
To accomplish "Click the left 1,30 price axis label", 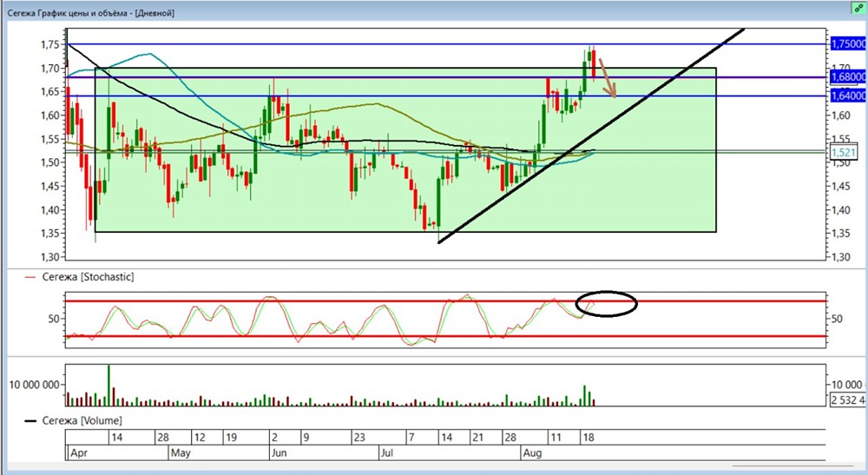I will point(49,257).
